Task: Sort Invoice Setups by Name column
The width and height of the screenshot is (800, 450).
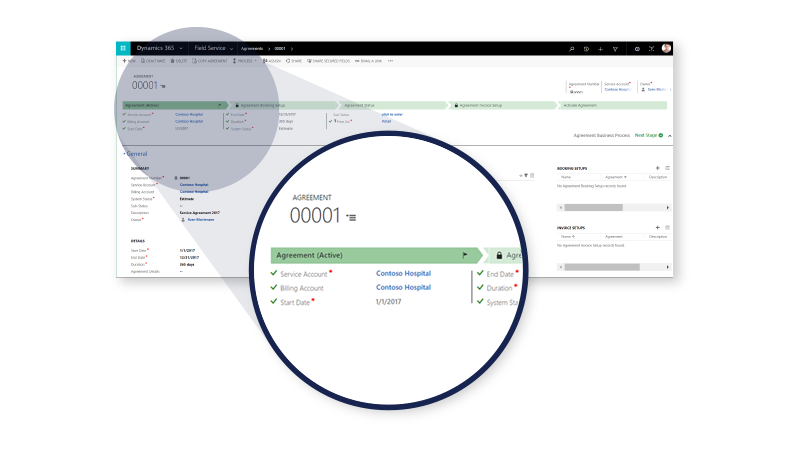Action: [x=567, y=237]
